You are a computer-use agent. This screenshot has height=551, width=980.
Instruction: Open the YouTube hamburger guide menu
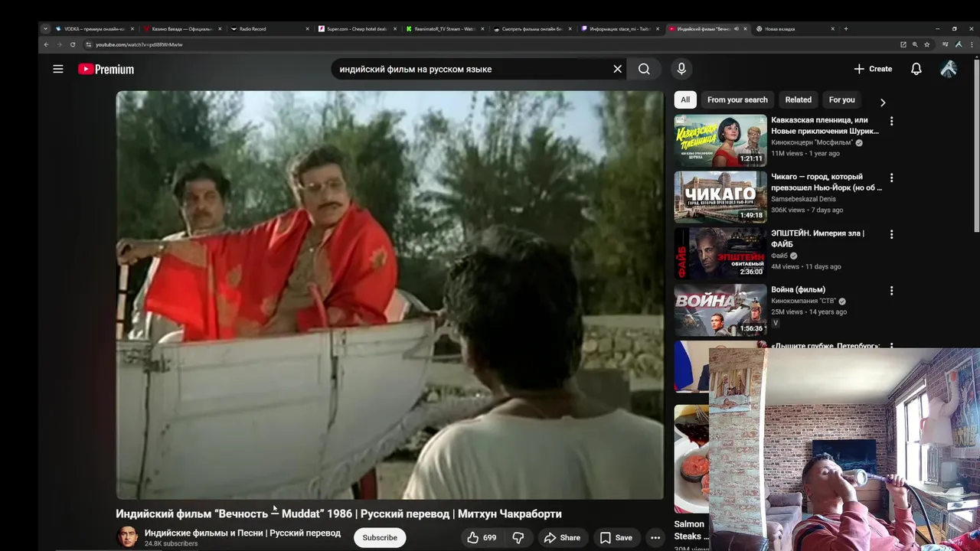[x=58, y=69]
